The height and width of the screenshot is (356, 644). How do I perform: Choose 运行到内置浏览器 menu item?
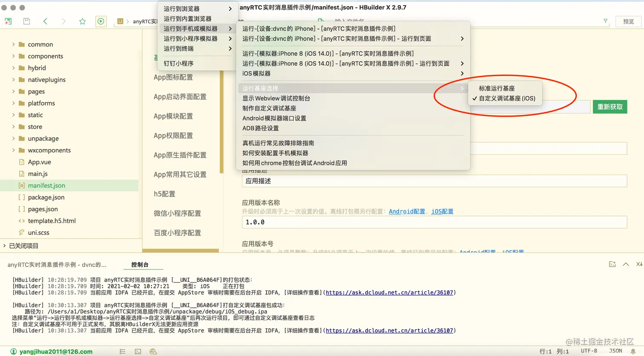coord(197,19)
